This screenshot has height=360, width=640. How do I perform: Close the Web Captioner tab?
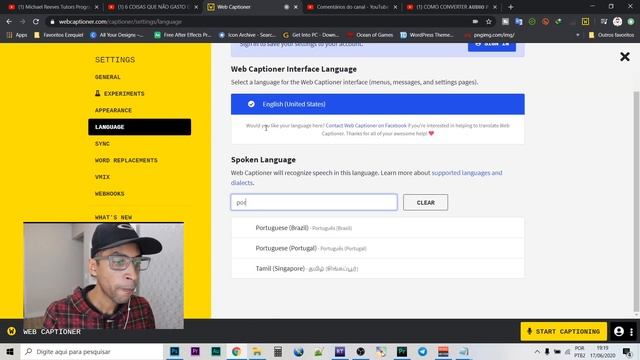click(x=296, y=7)
